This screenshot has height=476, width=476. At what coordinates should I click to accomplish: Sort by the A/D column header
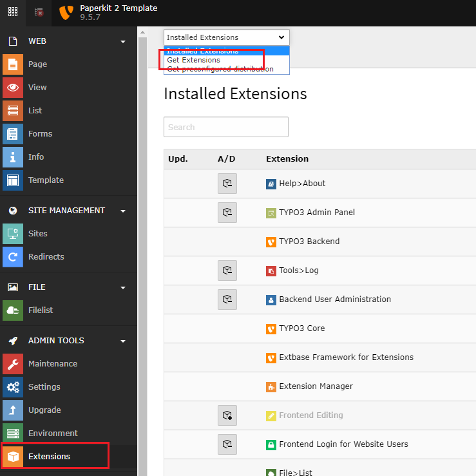227,158
